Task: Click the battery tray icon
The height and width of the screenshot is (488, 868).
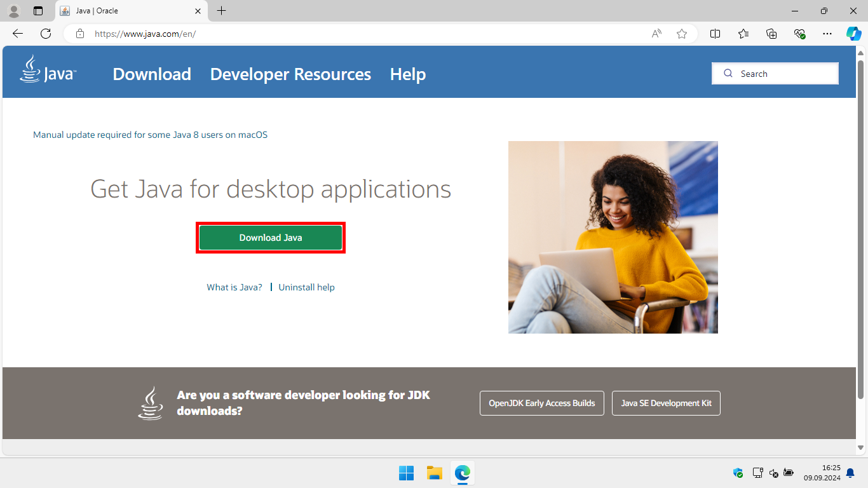Action: (789, 473)
